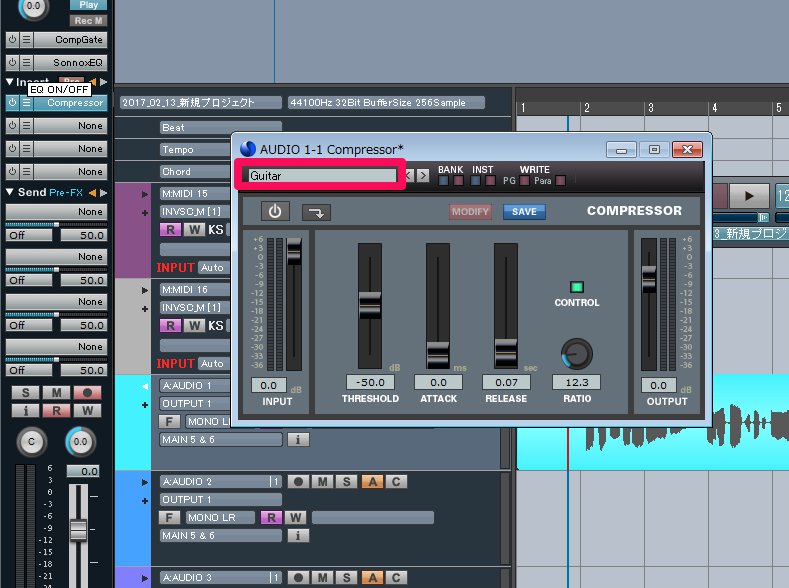Image resolution: width=789 pixels, height=588 pixels.
Task: Open the first send None slot
Action: 56,211
